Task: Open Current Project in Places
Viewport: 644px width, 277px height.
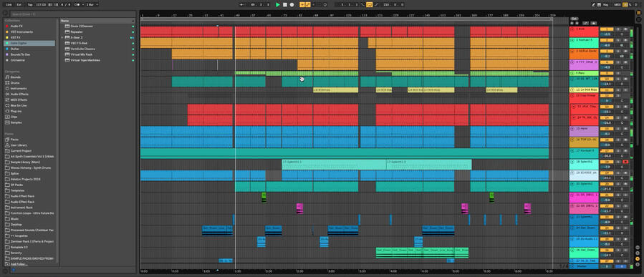Action: click(21, 150)
